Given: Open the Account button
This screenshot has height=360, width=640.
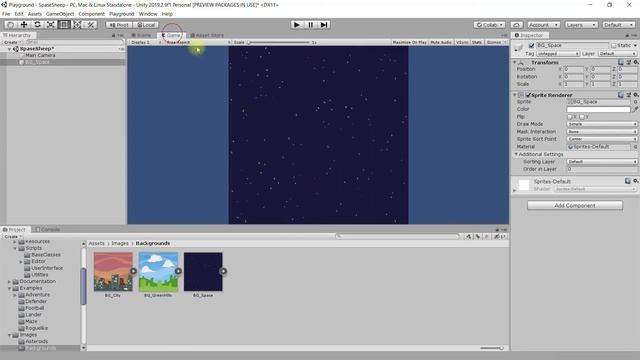Looking at the screenshot, I should tap(543, 25).
